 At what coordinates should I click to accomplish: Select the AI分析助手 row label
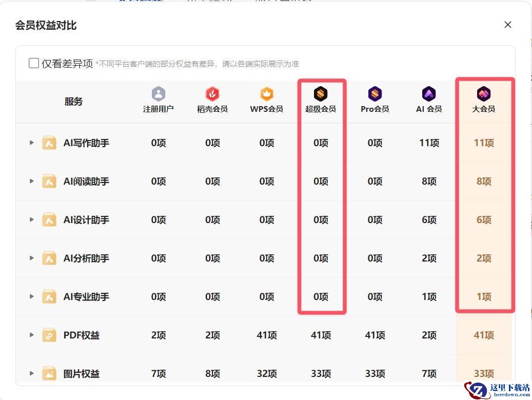(86, 258)
